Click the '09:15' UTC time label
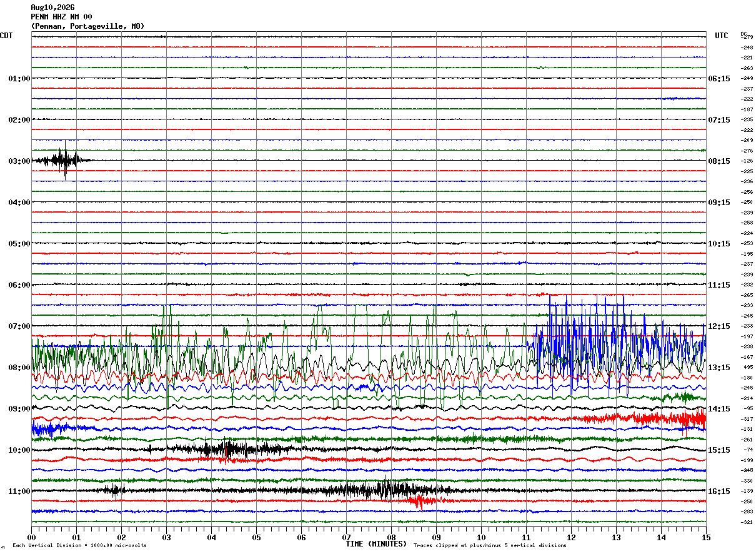 point(719,203)
